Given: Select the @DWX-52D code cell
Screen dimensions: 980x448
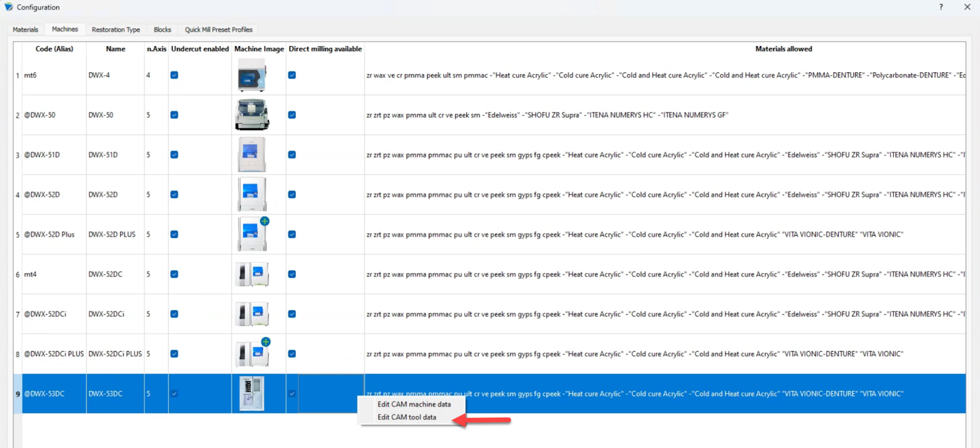Looking at the screenshot, I should (x=54, y=194).
